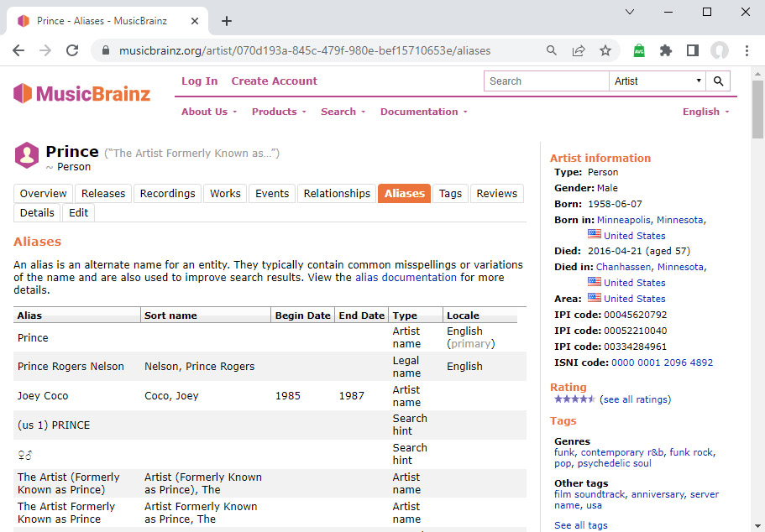Click the MusicBrainz logo
This screenshot has width=765, height=532.
click(82, 93)
